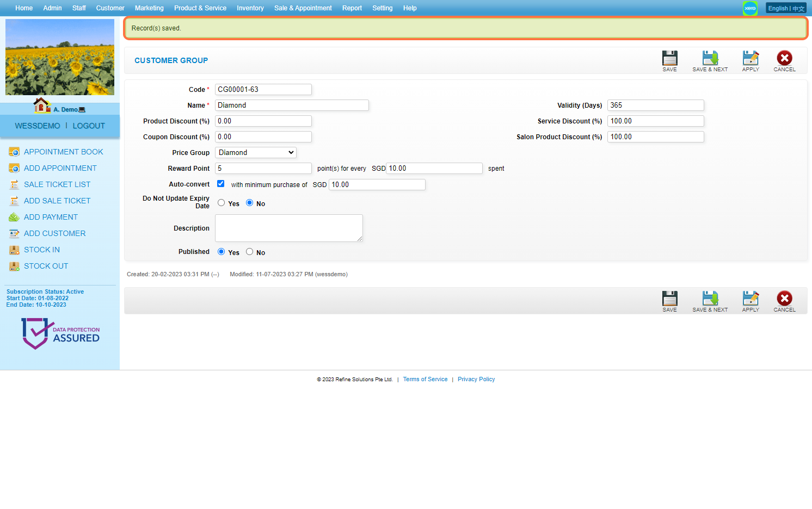This screenshot has height=509, width=812.
Task: Click the top Apply icon
Action: click(x=751, y=58)
